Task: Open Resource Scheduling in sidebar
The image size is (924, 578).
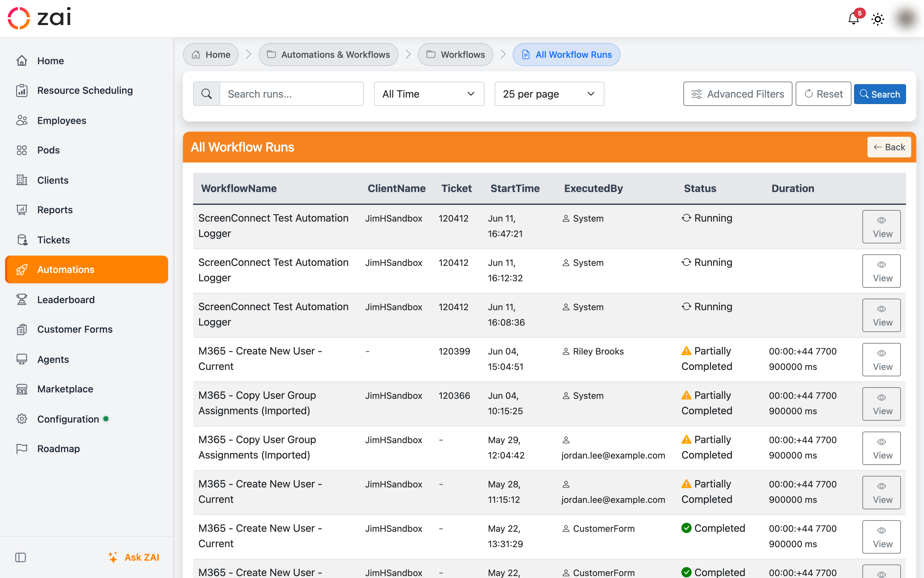Action: pos(86,91)
